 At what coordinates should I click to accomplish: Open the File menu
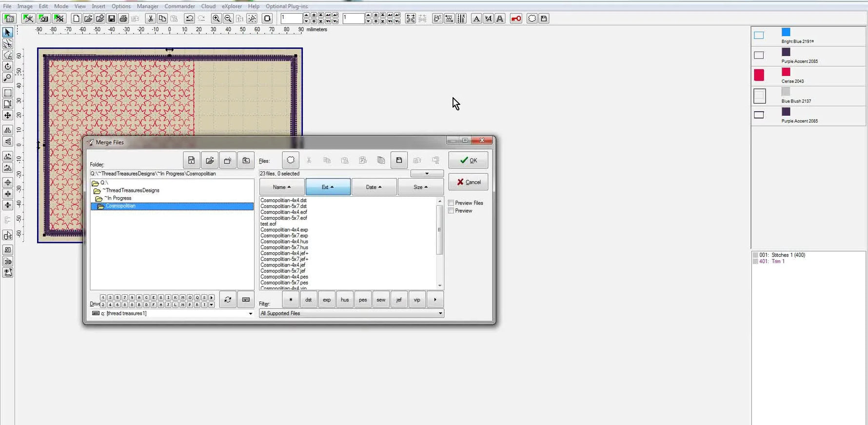[x=7, y=6]
